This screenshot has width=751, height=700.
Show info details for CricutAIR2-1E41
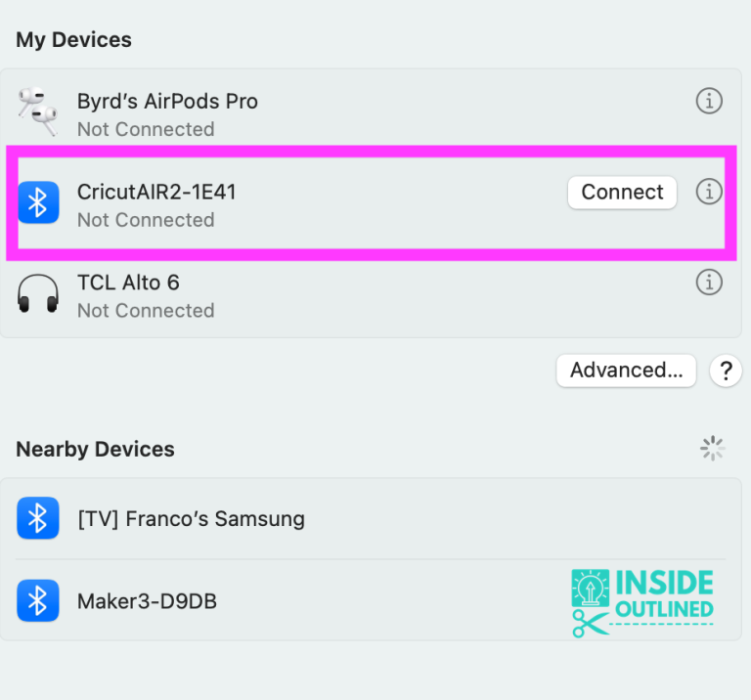click(709, 193)
